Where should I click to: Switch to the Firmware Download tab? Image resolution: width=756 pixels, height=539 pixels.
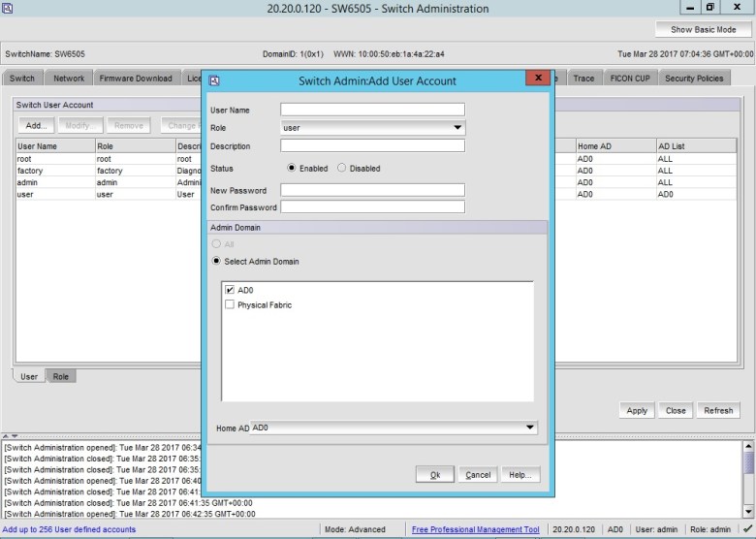136,79
